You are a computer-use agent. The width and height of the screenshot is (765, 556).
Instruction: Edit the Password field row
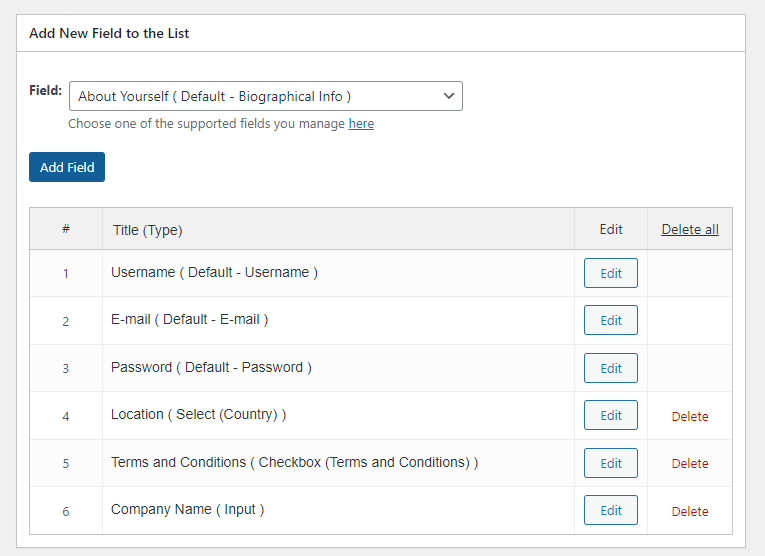tap(611, 368)
